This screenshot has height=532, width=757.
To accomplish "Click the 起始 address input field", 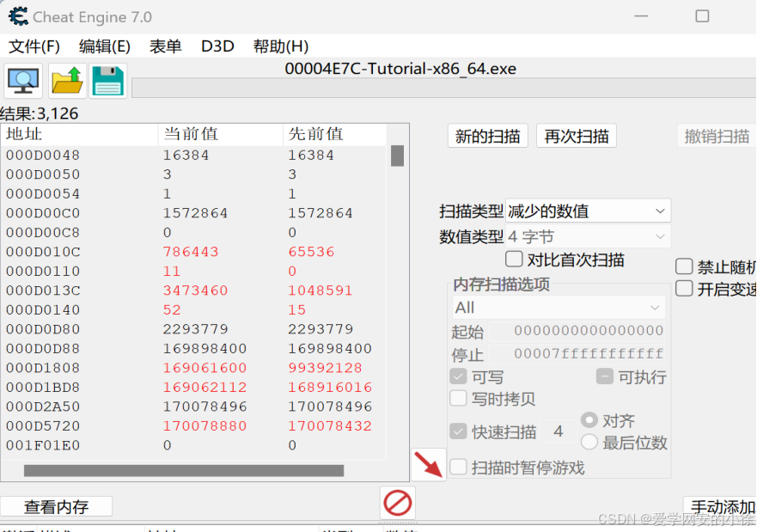I will tap(577, 331).
